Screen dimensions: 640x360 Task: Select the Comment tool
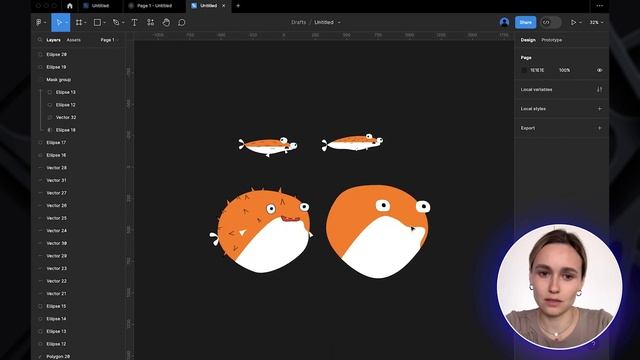pyautogui.click(x=182, y=22)
